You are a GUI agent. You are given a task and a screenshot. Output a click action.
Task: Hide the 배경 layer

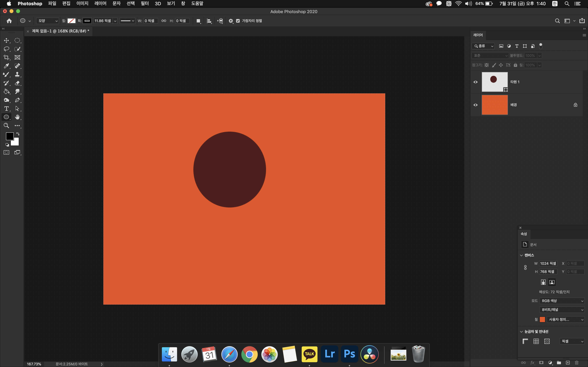point(475,105)
